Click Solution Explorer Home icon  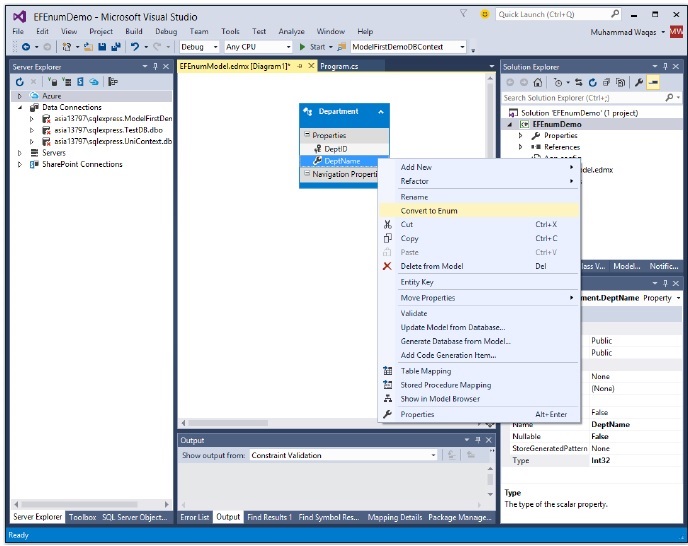538,82
